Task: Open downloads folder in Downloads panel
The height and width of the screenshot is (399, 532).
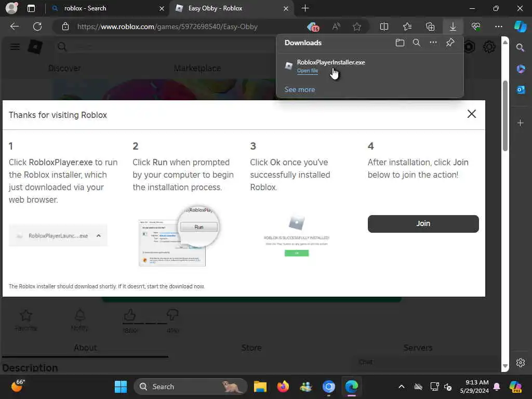Action: pos(400,43)
